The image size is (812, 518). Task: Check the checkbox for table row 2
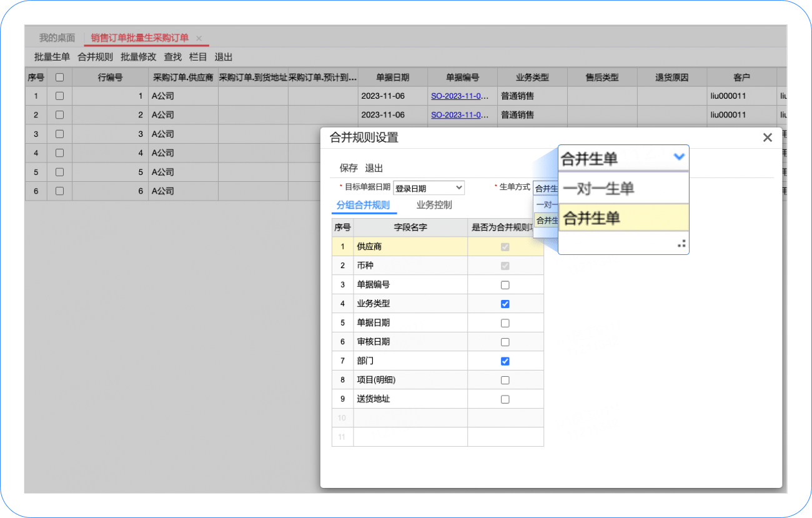click(x=59, y=115)
